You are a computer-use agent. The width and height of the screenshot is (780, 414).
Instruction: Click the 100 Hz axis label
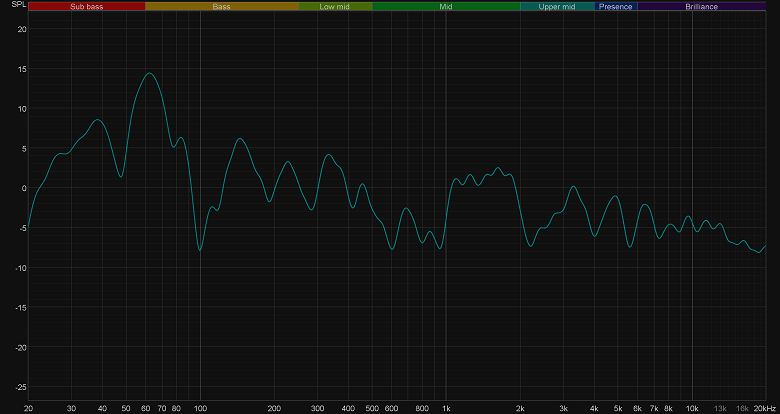[200, 408]
